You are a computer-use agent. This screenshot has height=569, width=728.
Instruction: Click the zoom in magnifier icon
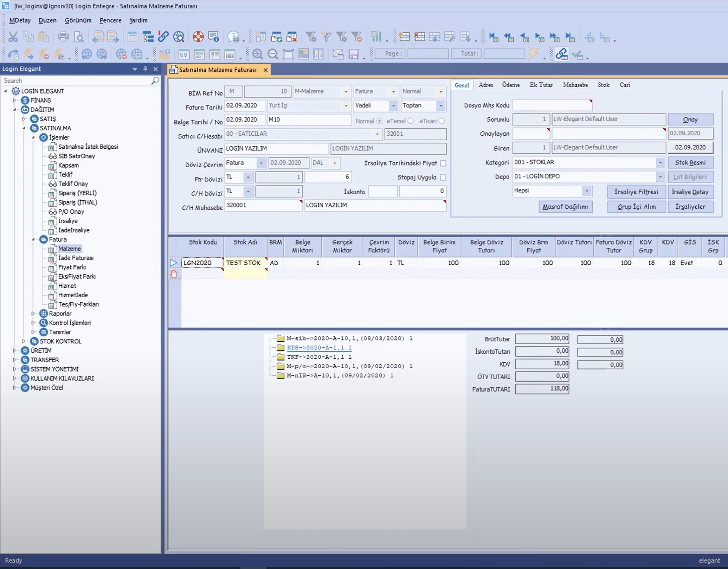coord(257,54)
